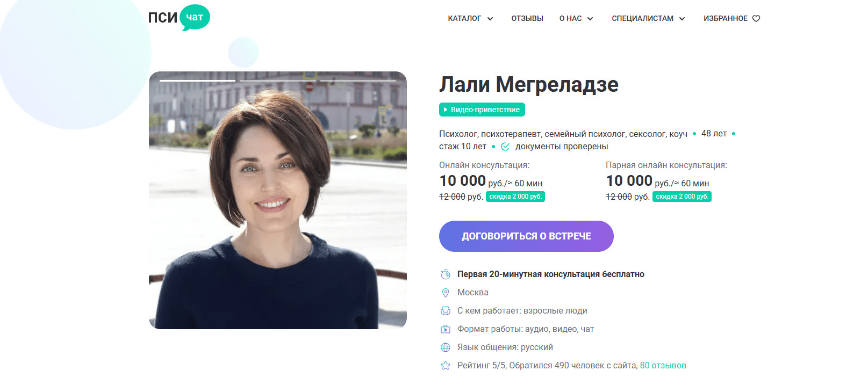This screenshot has width=868, height=385.
Task: Expand the Специалистам dropdown chevron
Action: click(682, 19)
